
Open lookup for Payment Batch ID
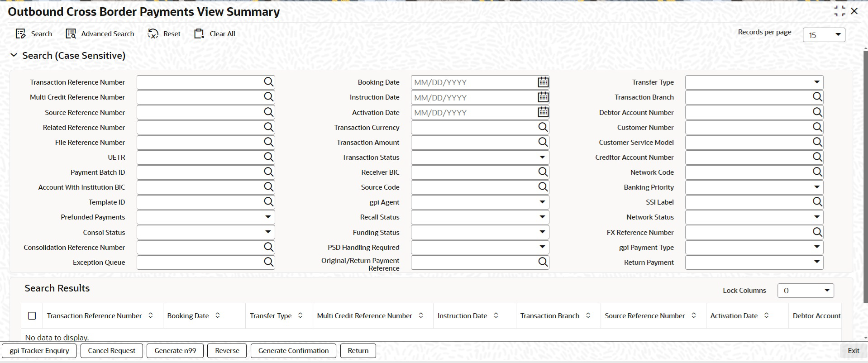pos(269,172)
